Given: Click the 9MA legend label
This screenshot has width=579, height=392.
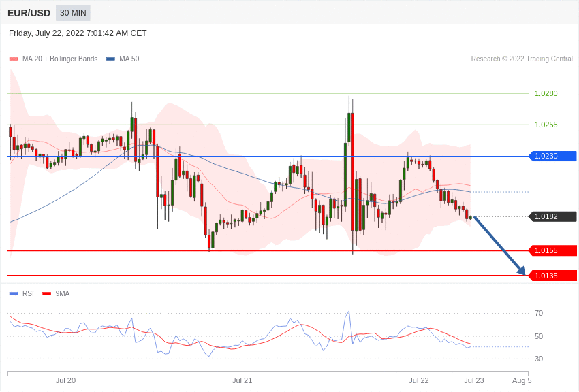Looking at the screenshot, I should pos(63,293).
